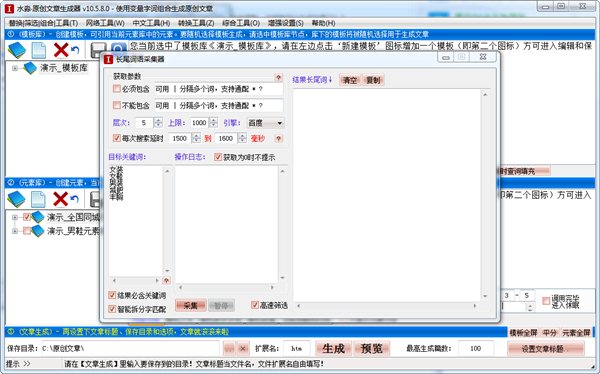Click the browse '...' button beside save directory
This screenshot has height=374, width=600.
pyautogui.click(x=229, y=348)
